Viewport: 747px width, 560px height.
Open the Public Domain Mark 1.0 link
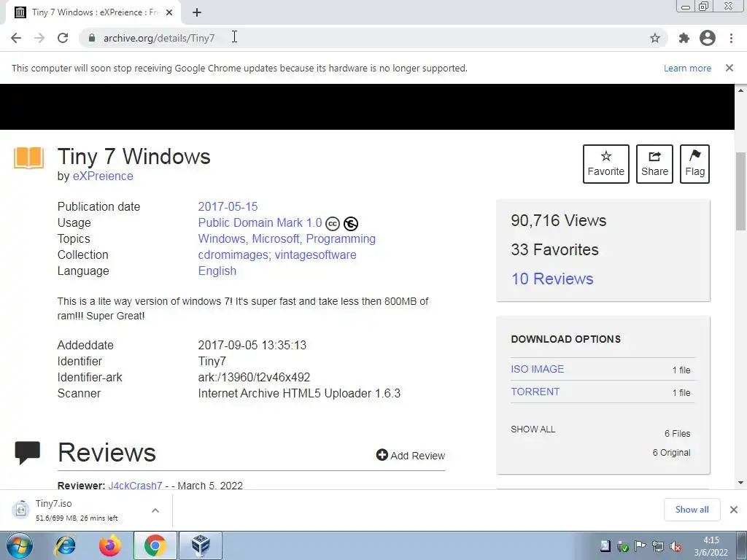(x=260, y=223)
